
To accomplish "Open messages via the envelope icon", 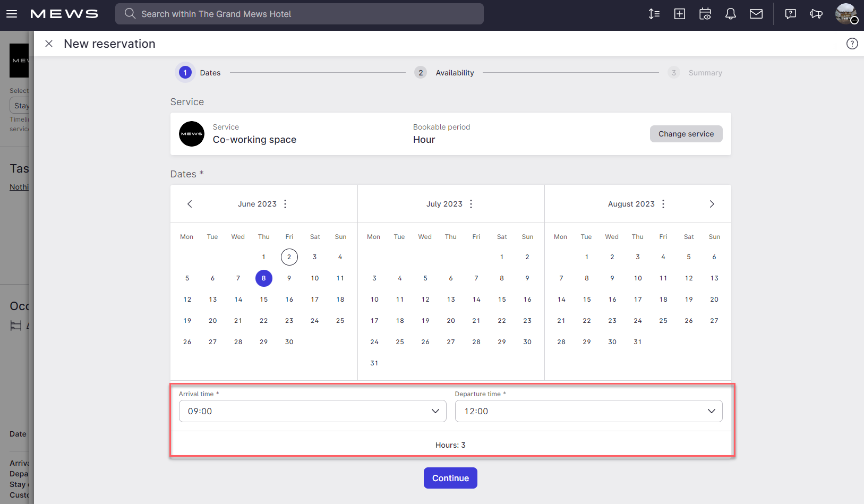I will click(x=756, y=14).
